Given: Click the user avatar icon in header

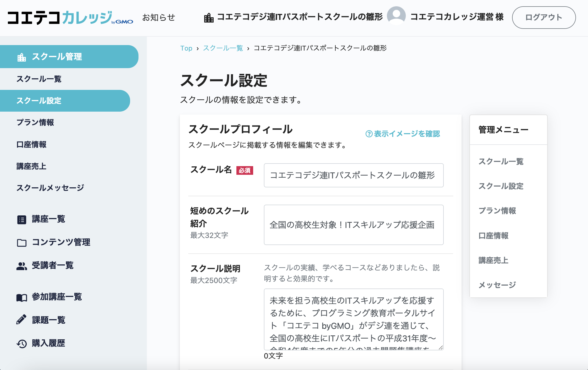Looking at the screenshot, I should 396,16.
